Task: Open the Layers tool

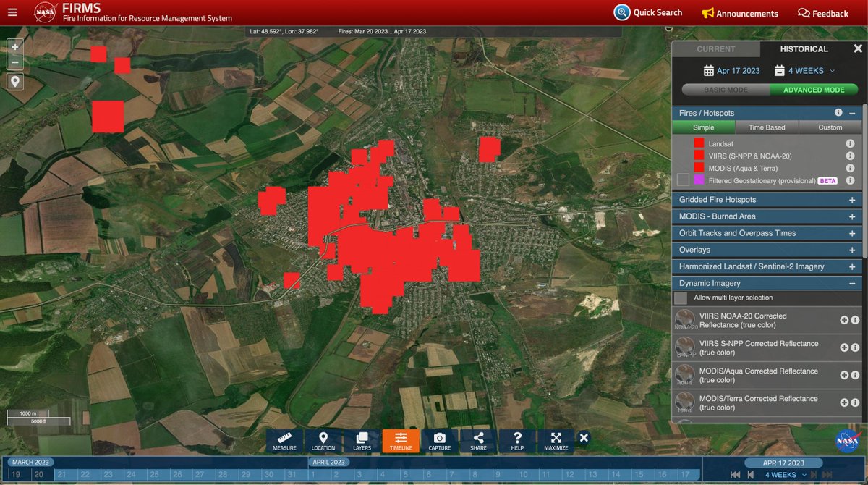Action: point(362,441)
